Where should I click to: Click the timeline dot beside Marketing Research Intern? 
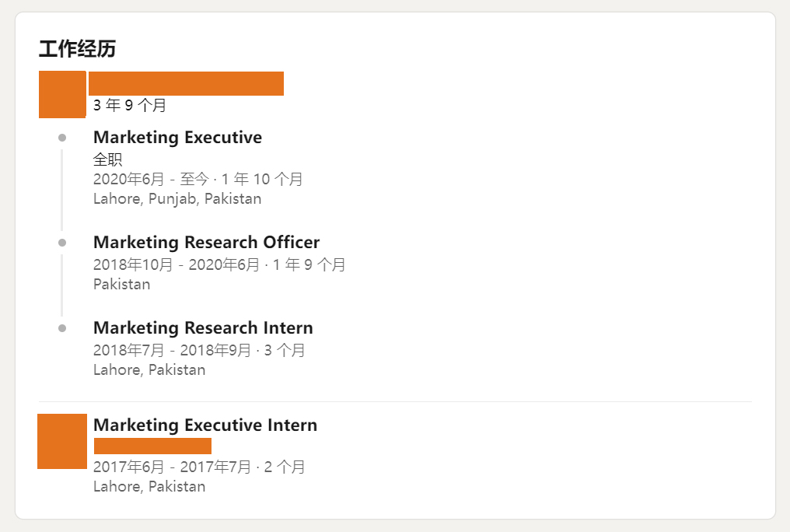pos(62,328)
